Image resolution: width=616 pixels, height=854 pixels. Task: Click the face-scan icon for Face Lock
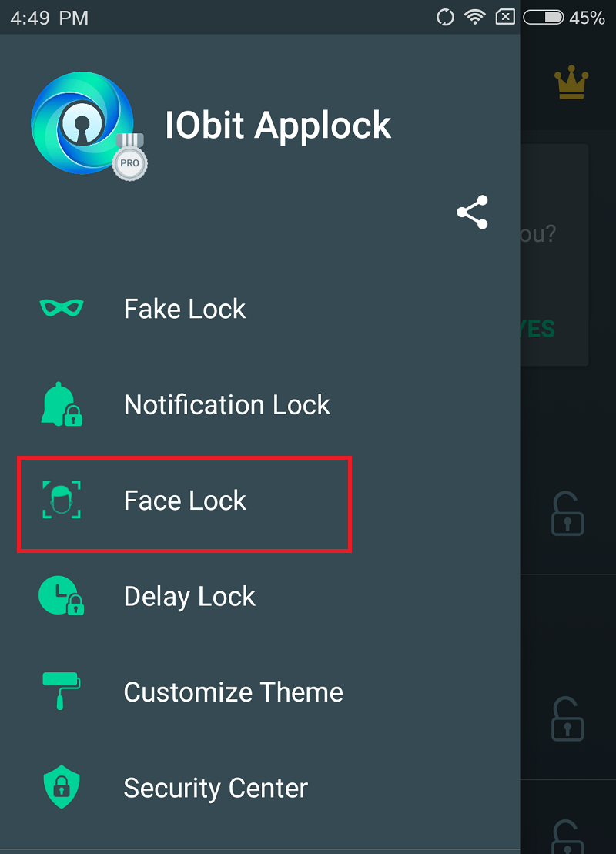[62, 501]
